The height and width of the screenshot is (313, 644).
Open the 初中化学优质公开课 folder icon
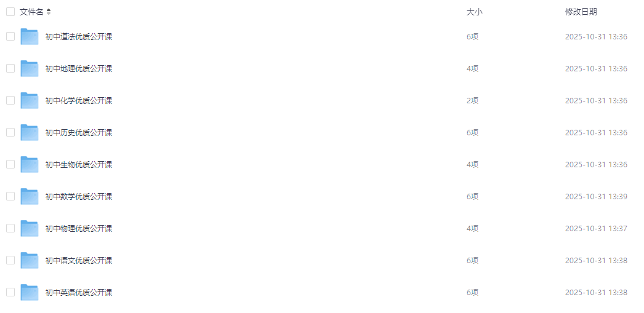30,100
